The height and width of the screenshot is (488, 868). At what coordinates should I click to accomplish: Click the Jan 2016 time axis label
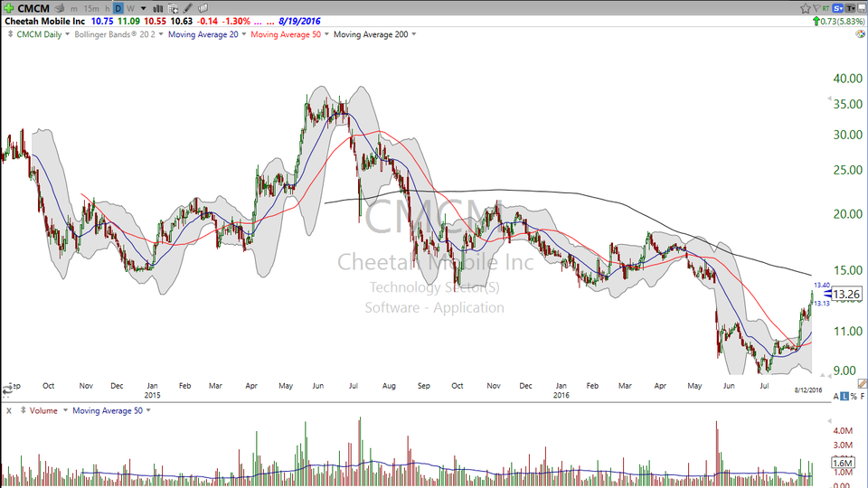click(561, 390)
